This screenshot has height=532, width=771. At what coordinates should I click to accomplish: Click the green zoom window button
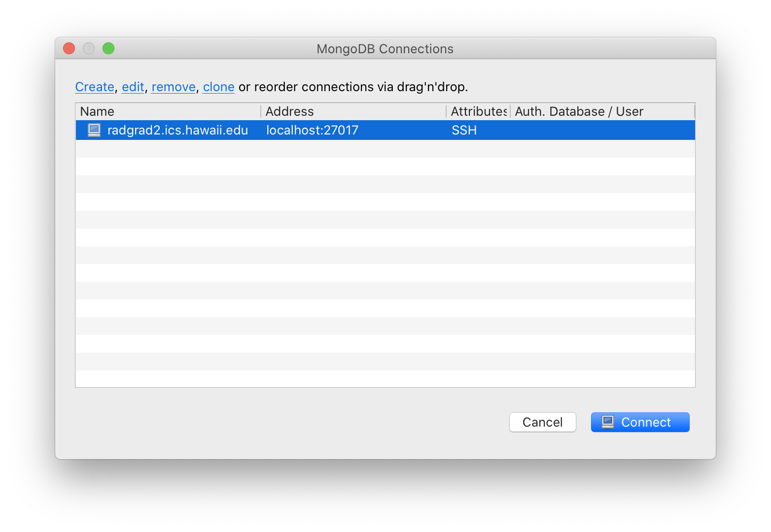(108, 48)
